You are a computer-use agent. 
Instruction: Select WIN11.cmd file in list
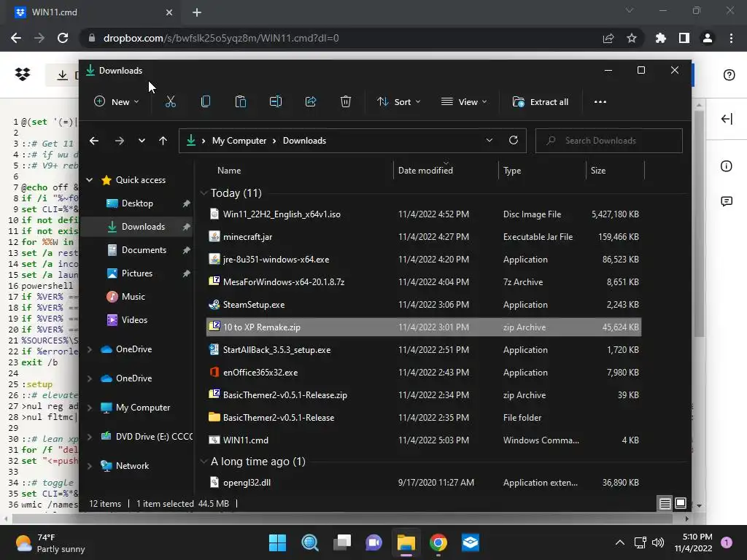pyautogui.click(x=424, y=440)
